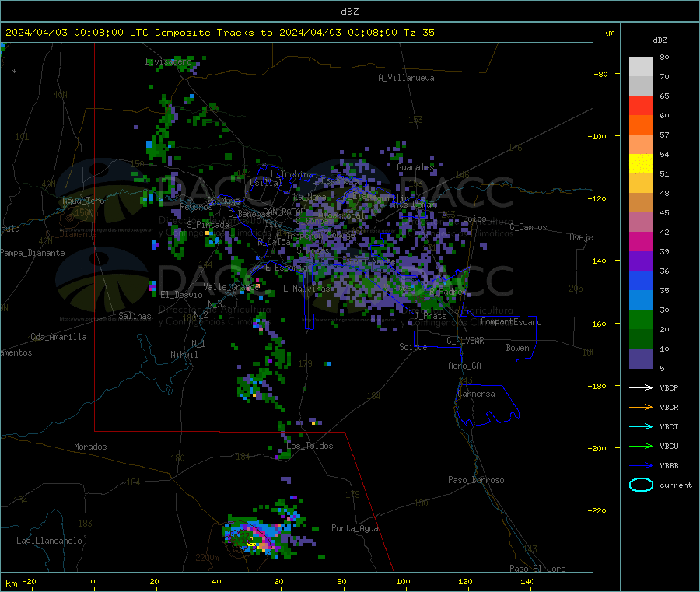Click the Soitue map label
This screenshot has width=700, height=592.
pyautogui.click(x=413, y=347)
